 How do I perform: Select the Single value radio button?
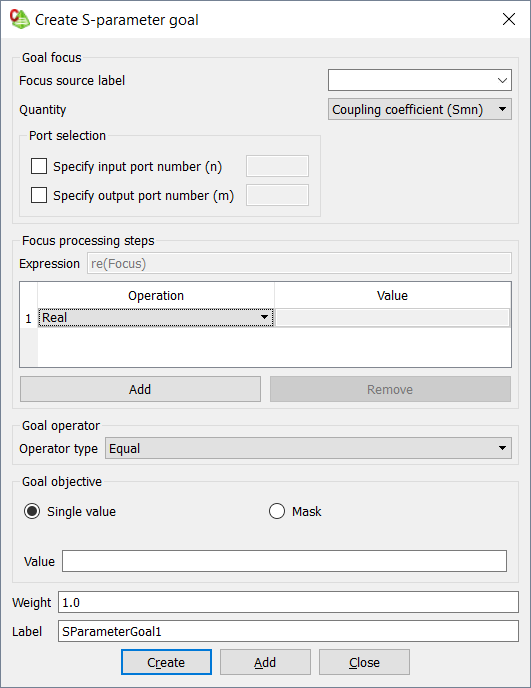32,511
